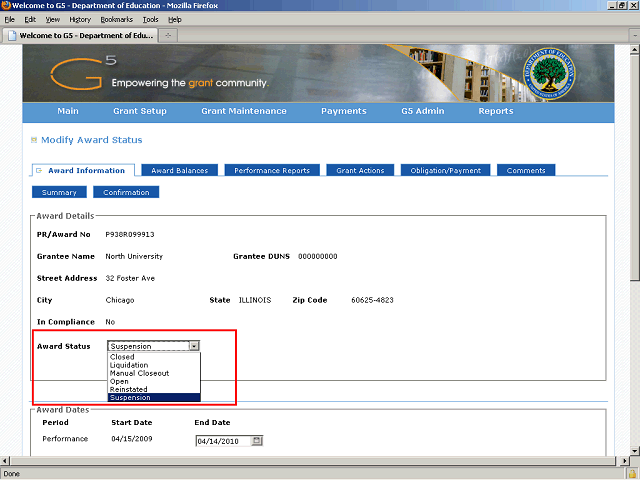This screenshot has width=640, height=480.
Task: Choose Open status option
Action: point(154,381)
